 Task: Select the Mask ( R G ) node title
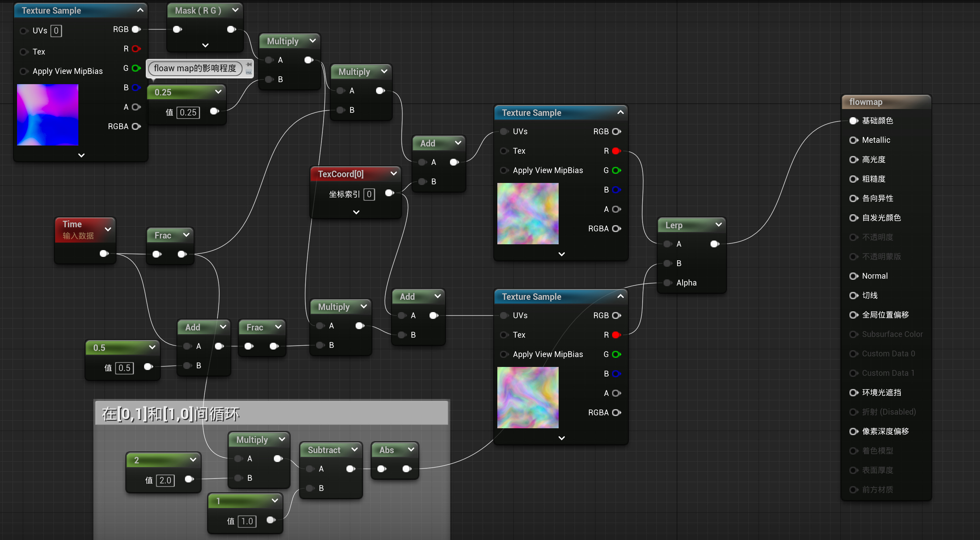pyautogui.click(x=198, y=11)
